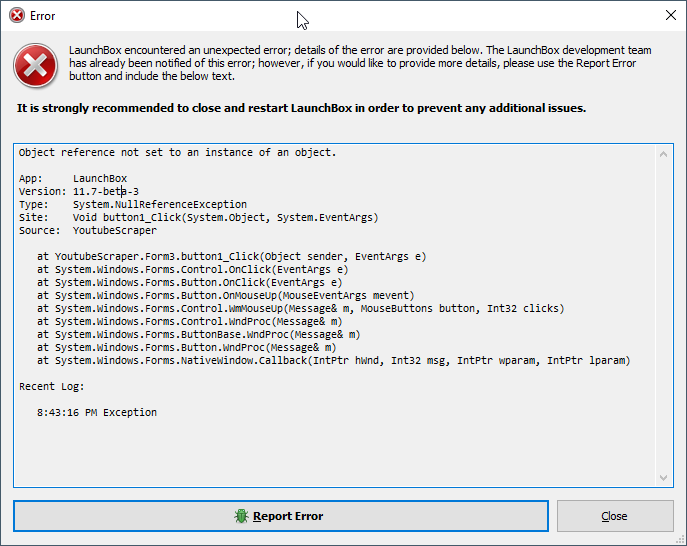Click the Report Error button
This screenshot has width=687, height=546.
coord(281,516)
